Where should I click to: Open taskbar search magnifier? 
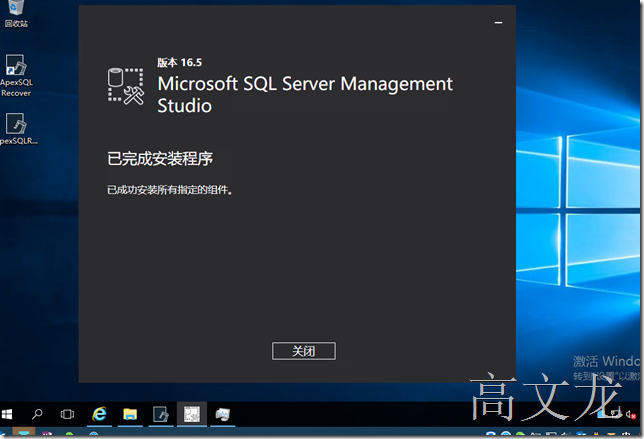point(37,414)
